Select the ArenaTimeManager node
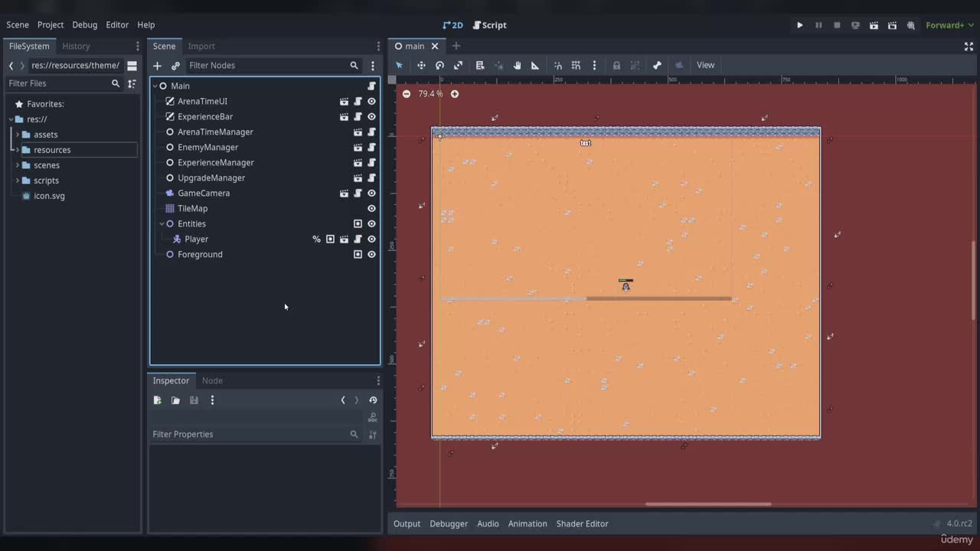 pyautogui.click(x=215, y=132)
